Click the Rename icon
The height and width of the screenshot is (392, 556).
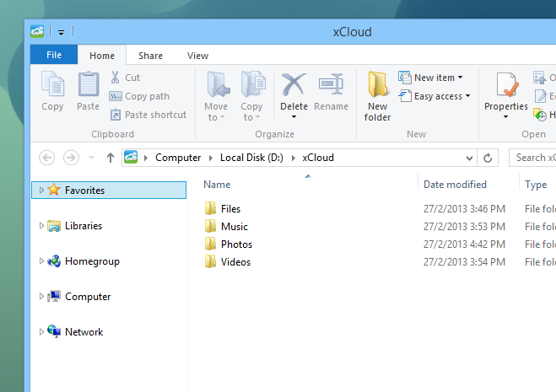(332, 84)
